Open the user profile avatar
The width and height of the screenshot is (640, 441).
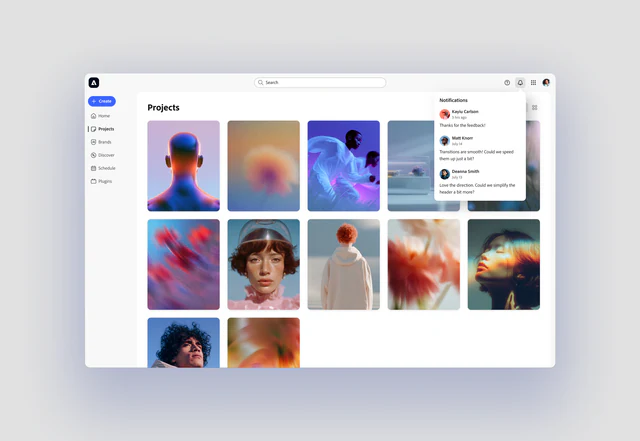(546, 82)
